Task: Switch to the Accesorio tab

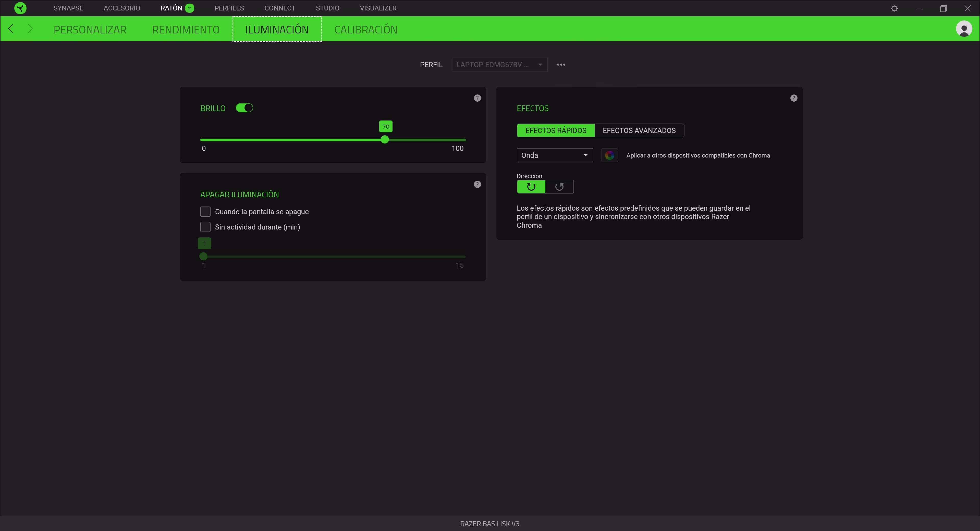Action: (122, 8)
